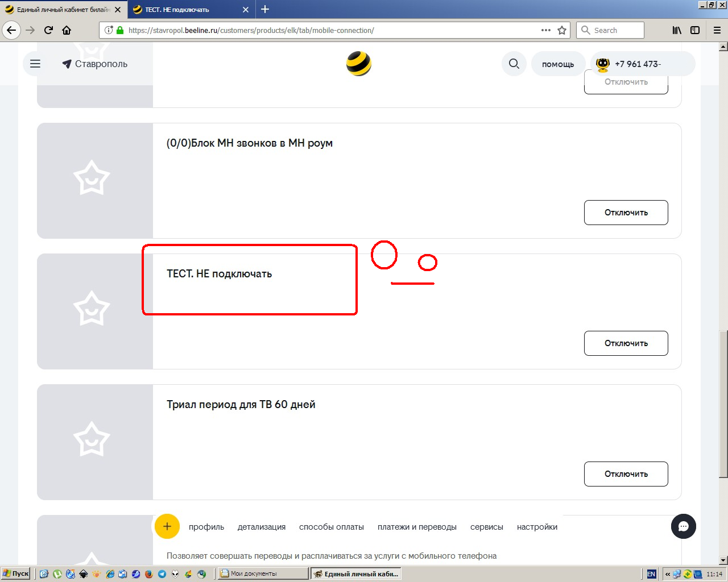Click the star thumbnail of Блок МН звонков card
The height and width of the screenshot is (582, 728).
tap(92, 177)
